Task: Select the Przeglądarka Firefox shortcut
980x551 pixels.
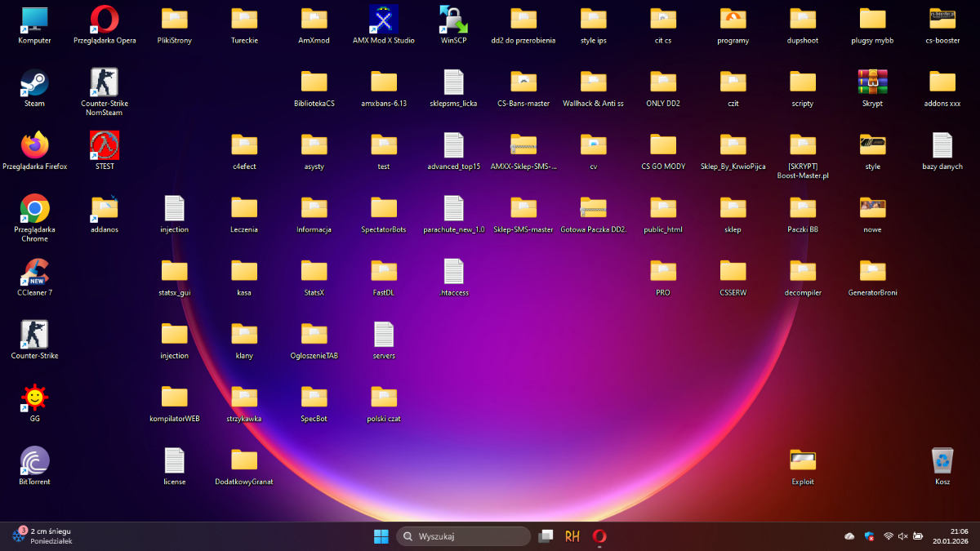Action: point(34,146)
